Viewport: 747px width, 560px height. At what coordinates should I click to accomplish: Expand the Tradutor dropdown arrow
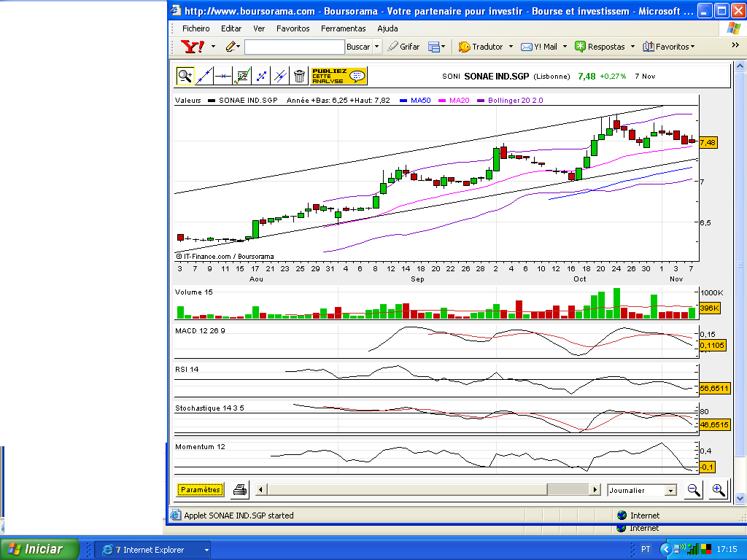511,47
